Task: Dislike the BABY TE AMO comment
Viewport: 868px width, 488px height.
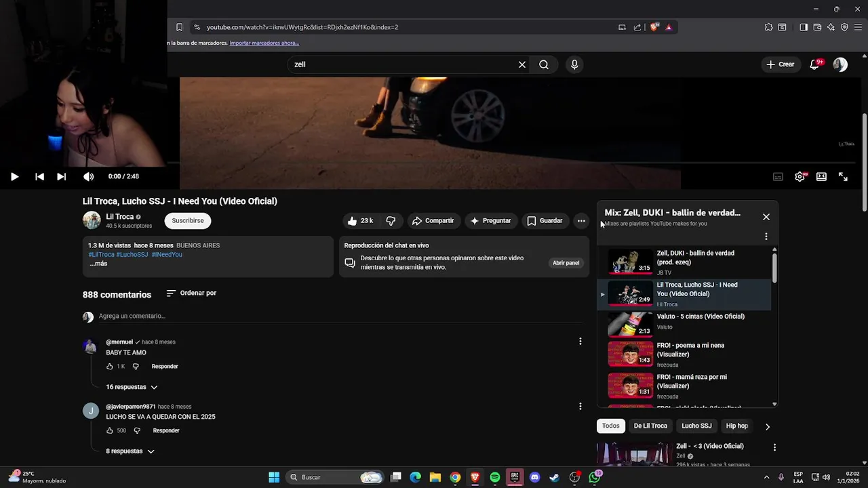Action: tap(136, 366)
